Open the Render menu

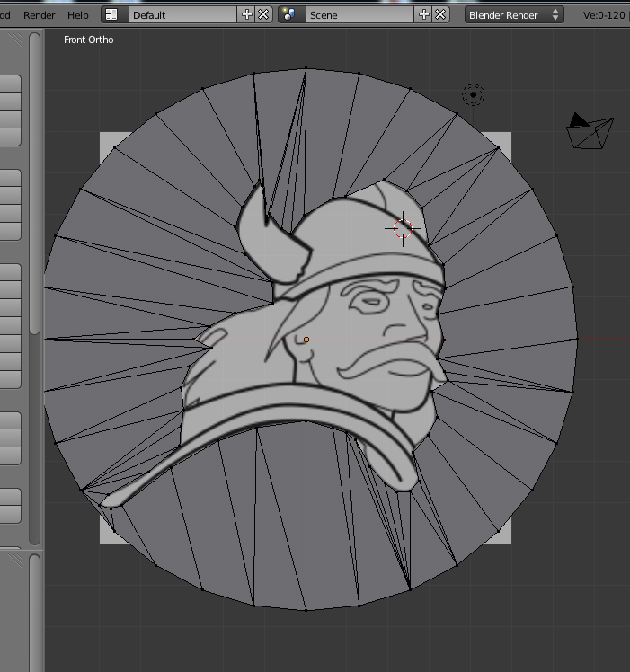click(39, 15)
